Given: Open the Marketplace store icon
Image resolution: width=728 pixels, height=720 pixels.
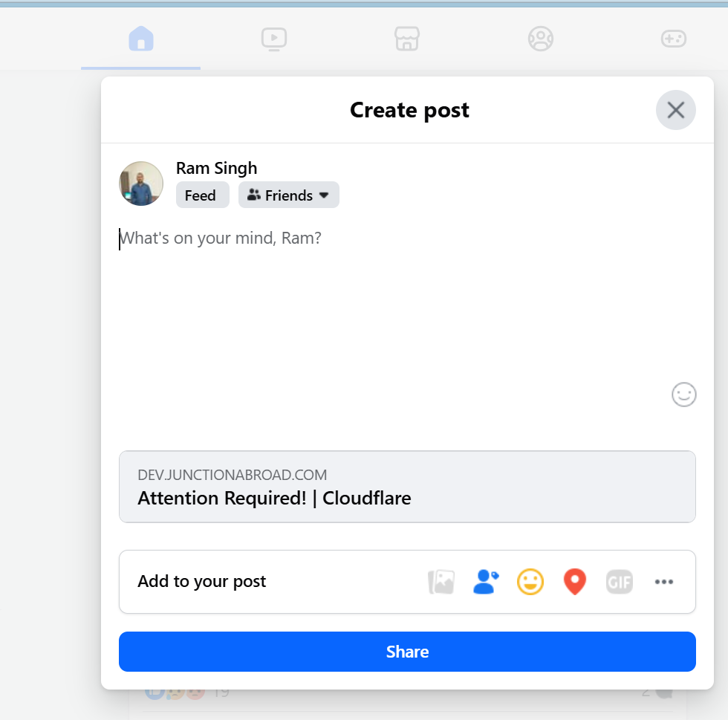Looking at the screenshot, I should pyautogui.click(x=407, y=38).
